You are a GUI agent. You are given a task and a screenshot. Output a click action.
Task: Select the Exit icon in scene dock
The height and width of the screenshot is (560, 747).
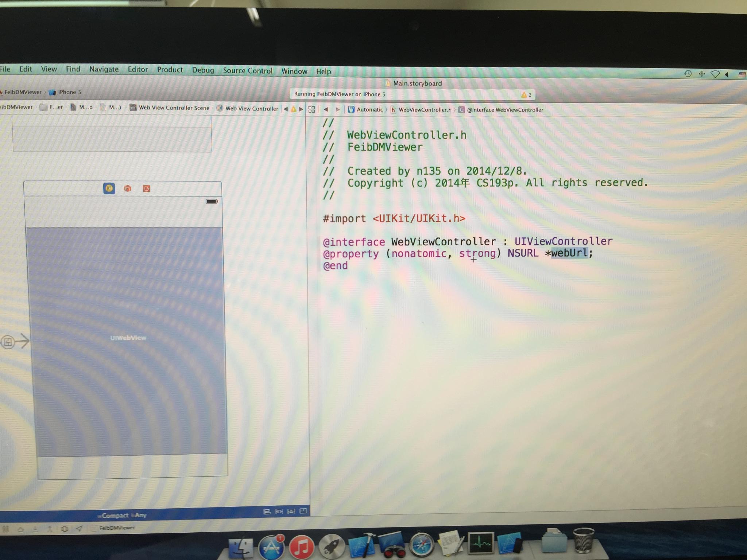(147, 188)
